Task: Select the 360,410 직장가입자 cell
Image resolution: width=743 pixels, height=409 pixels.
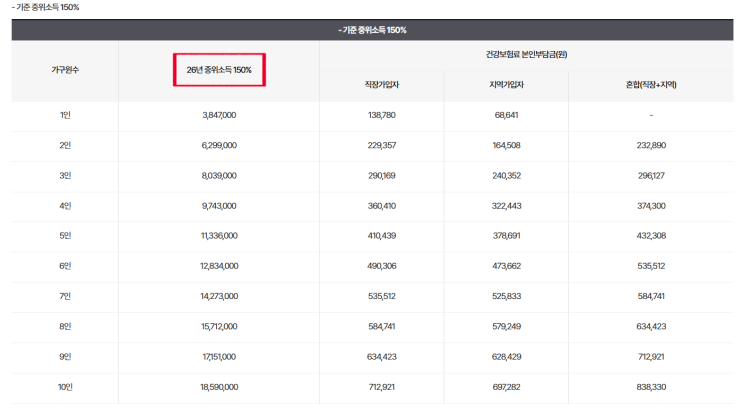Action: coord(381,206)
